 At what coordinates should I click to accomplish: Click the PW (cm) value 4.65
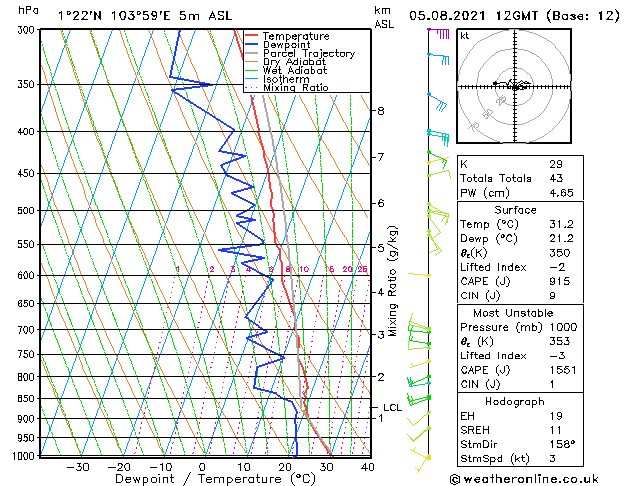(x=561, y=193)
